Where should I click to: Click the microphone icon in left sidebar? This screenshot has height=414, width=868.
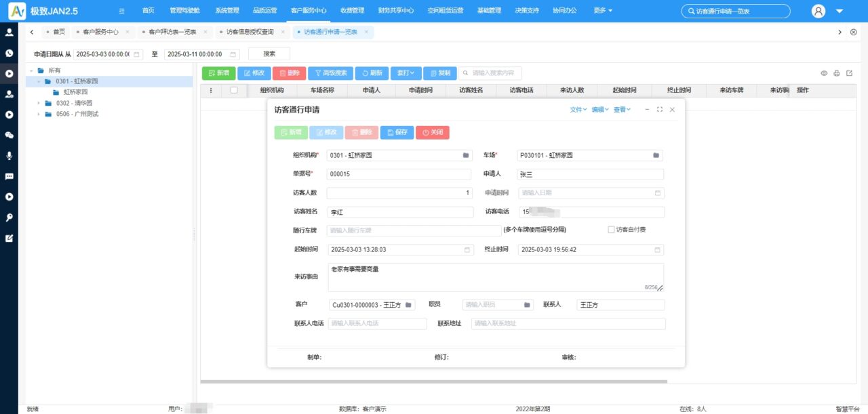click(x=9, y=156)
